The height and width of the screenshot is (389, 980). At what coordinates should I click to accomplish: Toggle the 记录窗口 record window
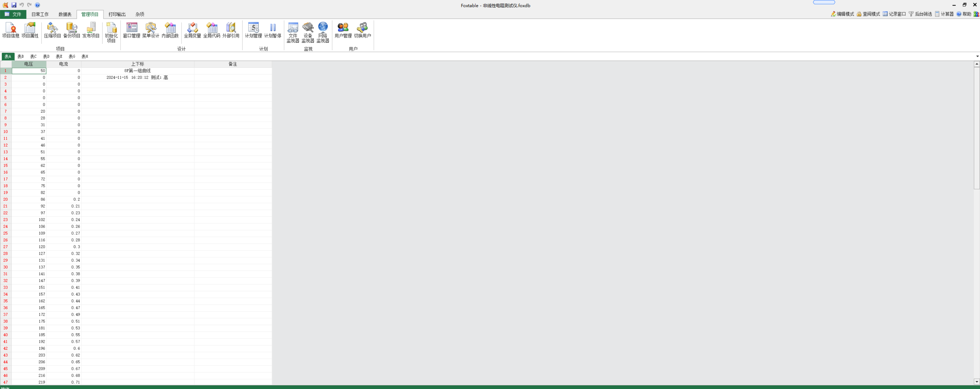(x=895, y=14)
